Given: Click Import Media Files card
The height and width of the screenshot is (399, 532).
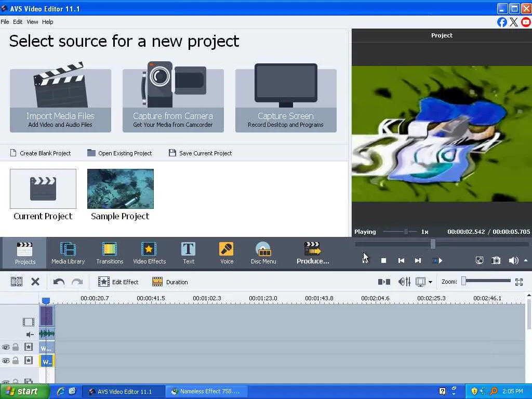Looking at the screenshot, I should 60,100.
